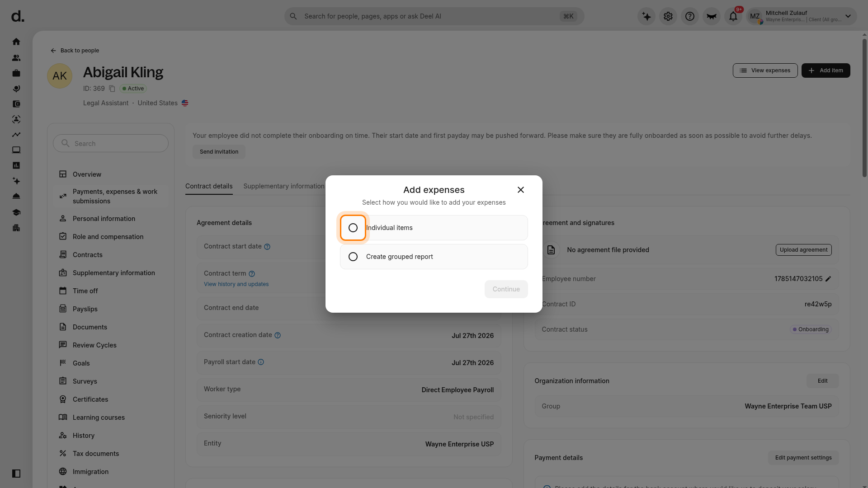Select the Create grouped report option

(434, 257)
